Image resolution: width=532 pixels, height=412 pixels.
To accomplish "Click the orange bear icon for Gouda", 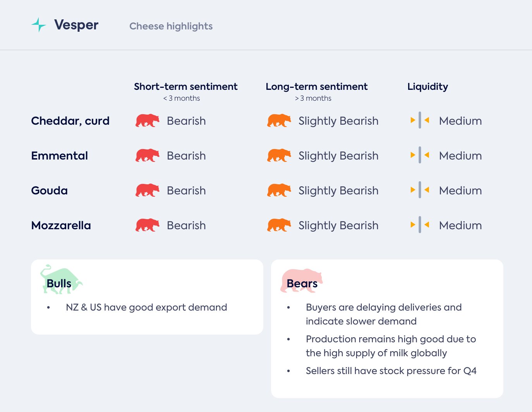I will pyautogui.click(x=279, y=191).
